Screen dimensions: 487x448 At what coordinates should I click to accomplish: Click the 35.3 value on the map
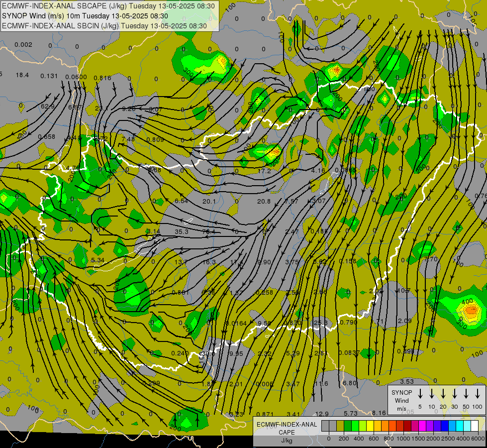[x=182, y=231]
